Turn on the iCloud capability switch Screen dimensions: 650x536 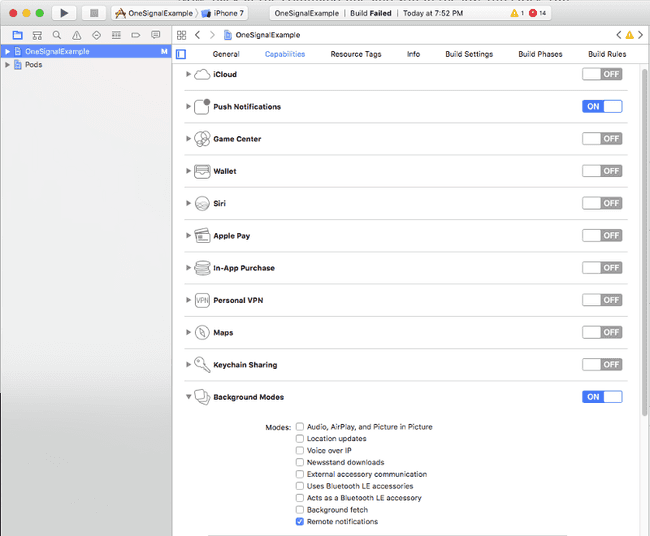pyautogui.click(x=602, y=74)
